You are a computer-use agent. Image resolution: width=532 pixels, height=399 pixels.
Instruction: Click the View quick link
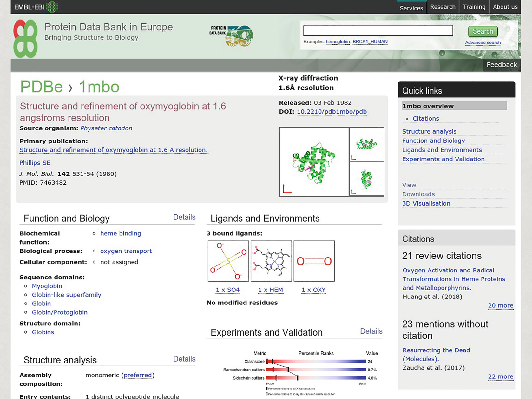pyautogui.click(x=409, y=185)
